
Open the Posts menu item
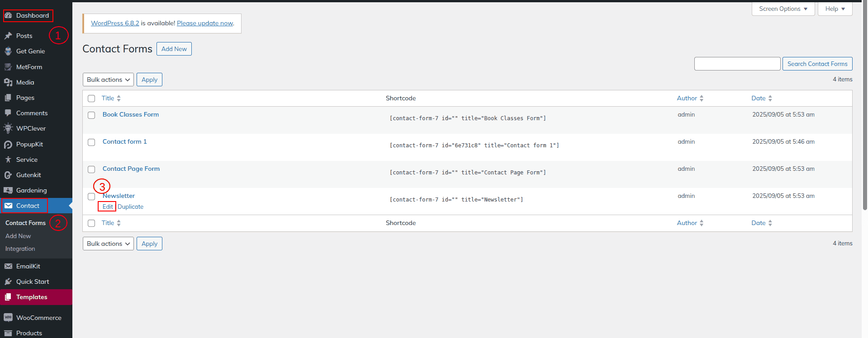coord(24,36)
